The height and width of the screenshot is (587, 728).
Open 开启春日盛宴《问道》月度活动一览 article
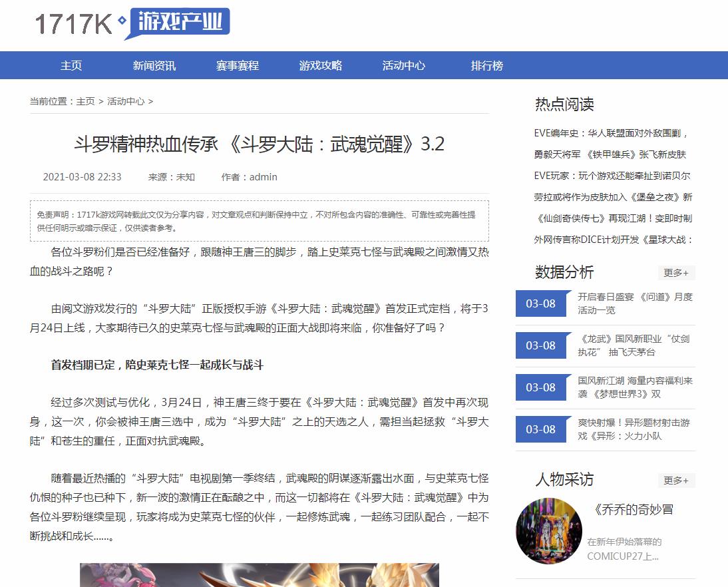pos(635,303)
